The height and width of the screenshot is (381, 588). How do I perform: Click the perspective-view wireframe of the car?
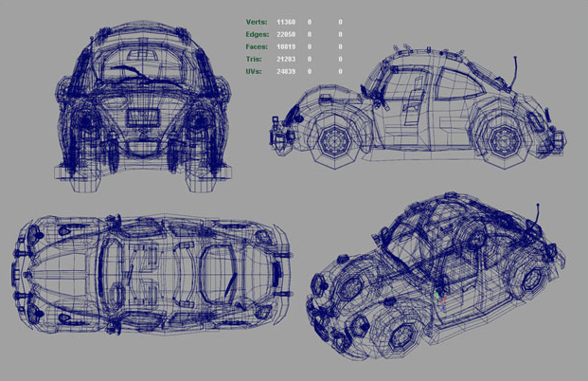click(x=435, y=276)
